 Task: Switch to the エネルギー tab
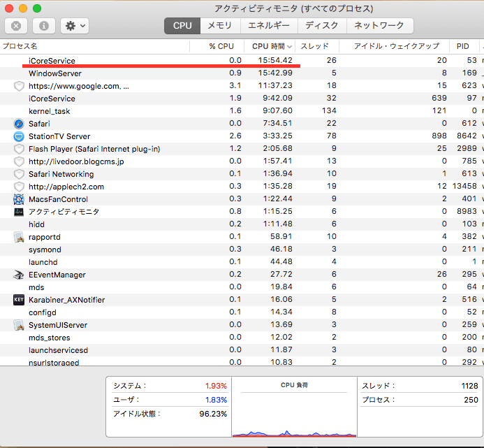click(x=269, y=26)
